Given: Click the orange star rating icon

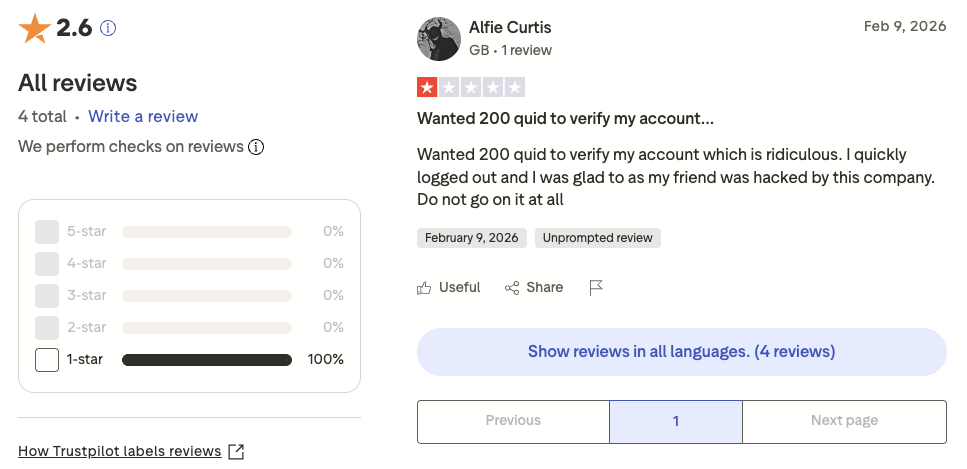Looking at the screenshot, I should 34,29.
